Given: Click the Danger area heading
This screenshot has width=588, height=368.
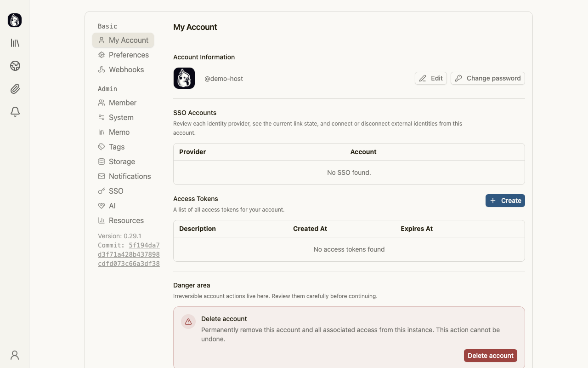Looking at the screenshot, I should coord(192,285).
